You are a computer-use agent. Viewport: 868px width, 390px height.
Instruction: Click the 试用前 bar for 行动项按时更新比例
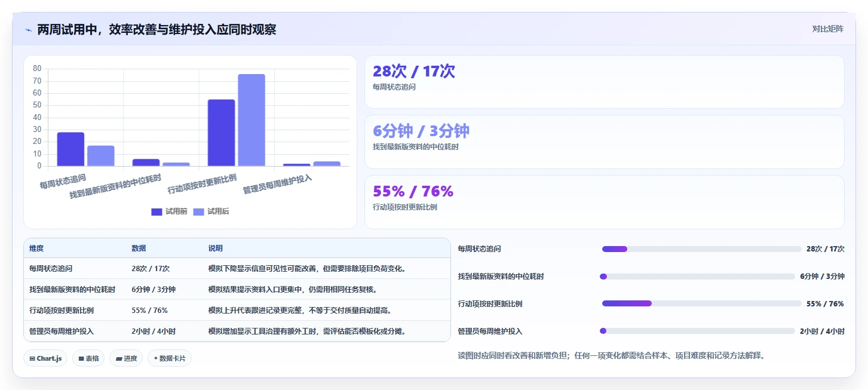pyautogui.click(x=221, y=133)
